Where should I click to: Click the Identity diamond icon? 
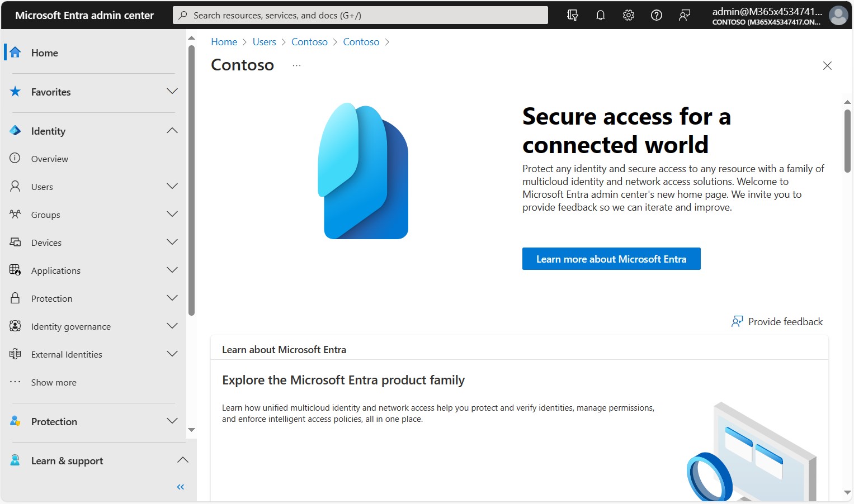(15, 131)
